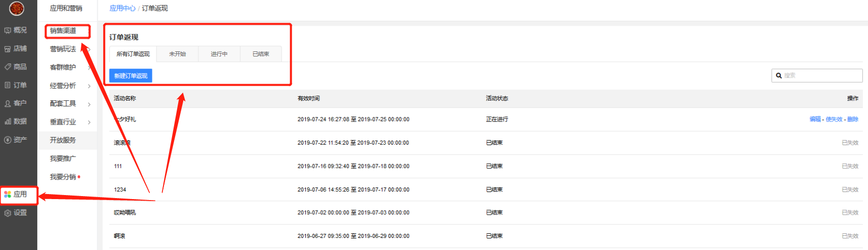
Task: Click time range starting 2019-07-02 00:00:00
Action: pyautogui.click(x=353, y=213)
